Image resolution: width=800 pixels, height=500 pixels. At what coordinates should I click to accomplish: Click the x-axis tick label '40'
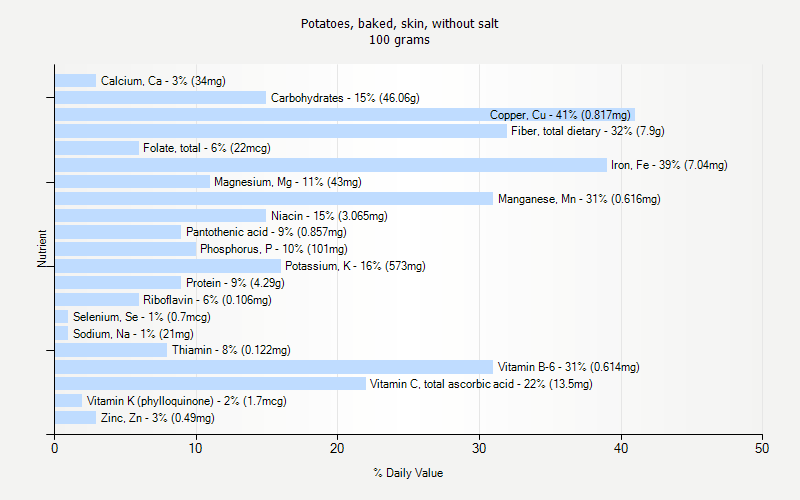pos(621,448)
